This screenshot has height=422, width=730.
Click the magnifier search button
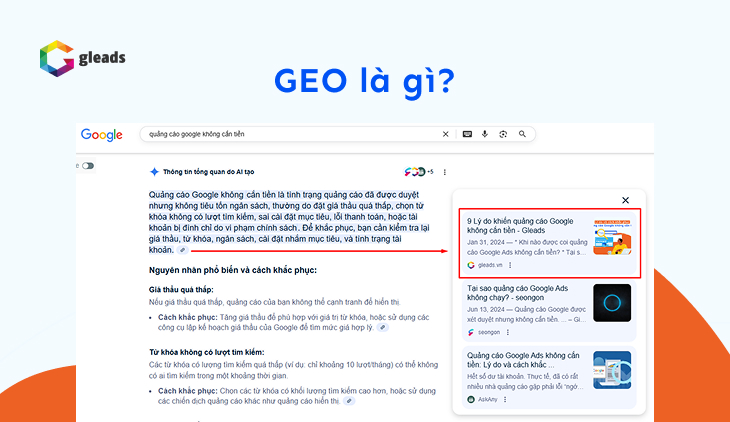click(522, 134)
